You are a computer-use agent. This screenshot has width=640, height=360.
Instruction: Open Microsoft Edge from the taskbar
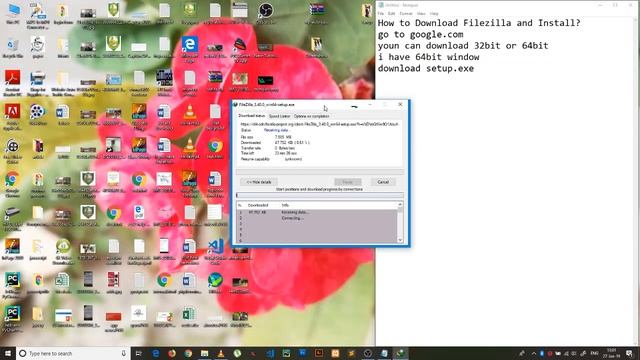(x=156, y=353)
